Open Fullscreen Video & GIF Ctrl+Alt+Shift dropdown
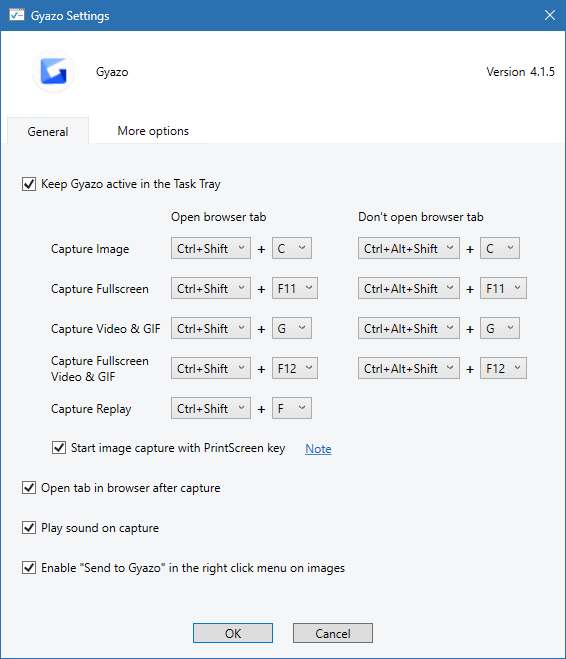Screen dimensions: 566x659 [409, 368]
